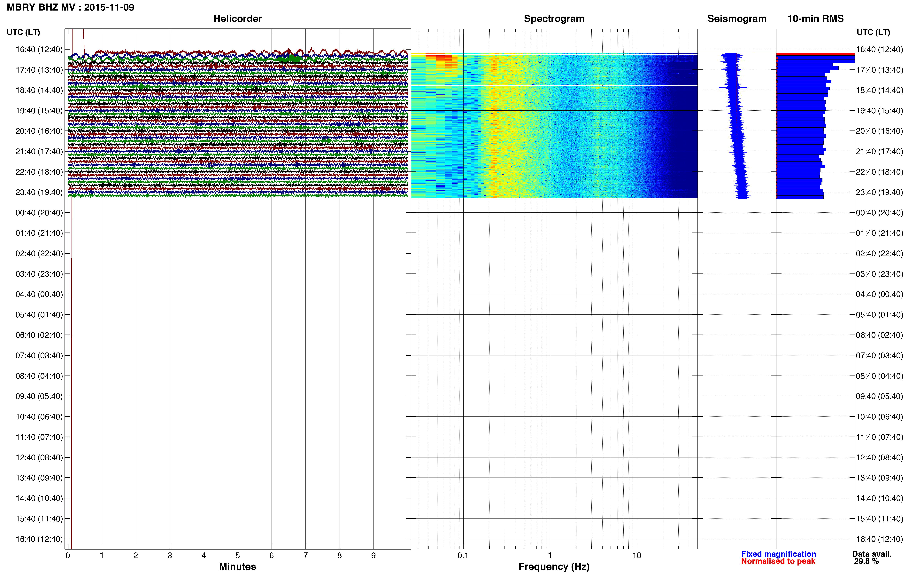Click the '1' frequency tick label
The image size is (924, 578).
point(550,555)
